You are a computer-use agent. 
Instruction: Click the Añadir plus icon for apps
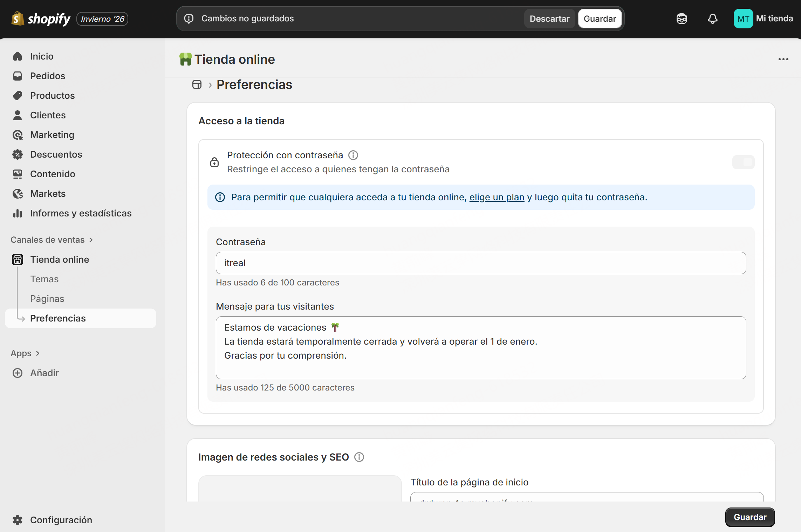pyautogui.click(x=18, y=373)
